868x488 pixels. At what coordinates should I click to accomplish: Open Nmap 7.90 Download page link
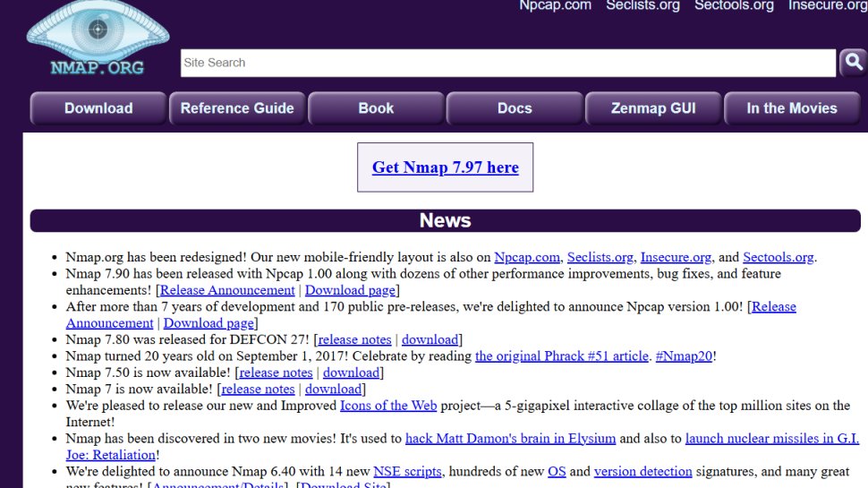coord(350,290)
